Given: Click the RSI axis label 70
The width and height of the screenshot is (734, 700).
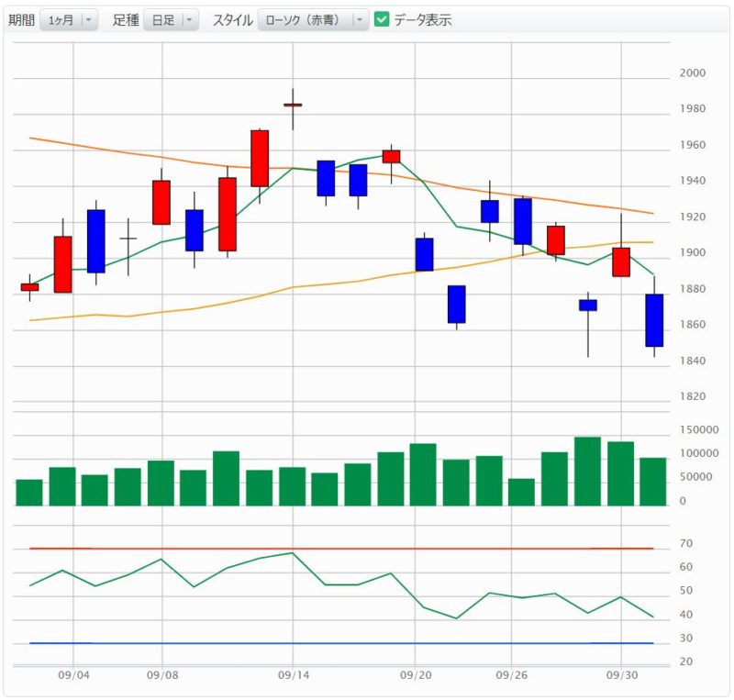Looking at the screenshot, I should pos(685,544).
